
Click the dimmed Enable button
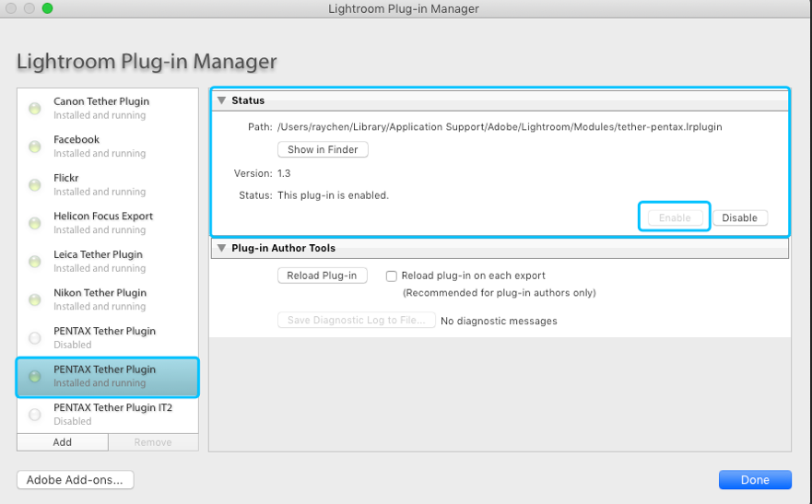pyautogui.click(x=675, y=217)
